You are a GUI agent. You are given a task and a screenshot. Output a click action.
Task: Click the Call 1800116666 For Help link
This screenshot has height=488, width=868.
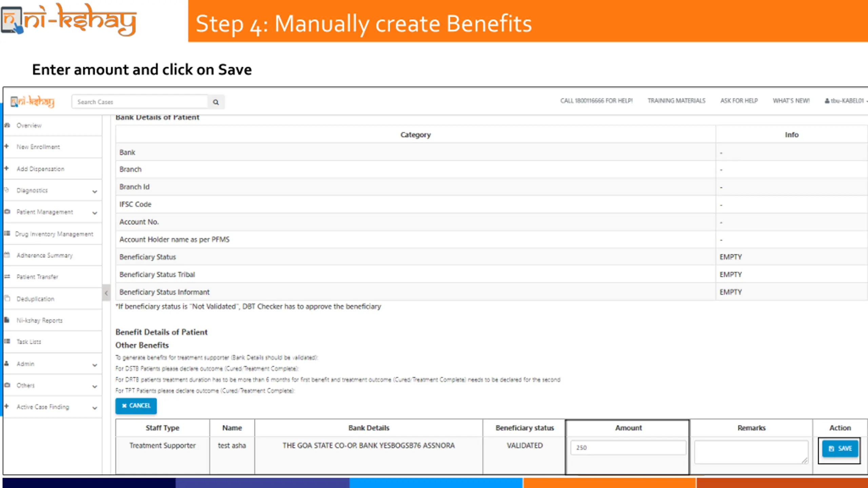click(x=596, y=101)
